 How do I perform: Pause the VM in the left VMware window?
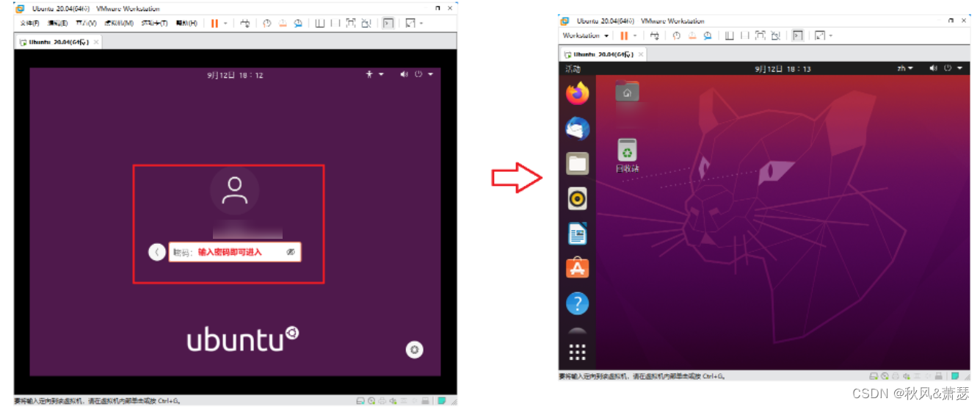(214, 24)
